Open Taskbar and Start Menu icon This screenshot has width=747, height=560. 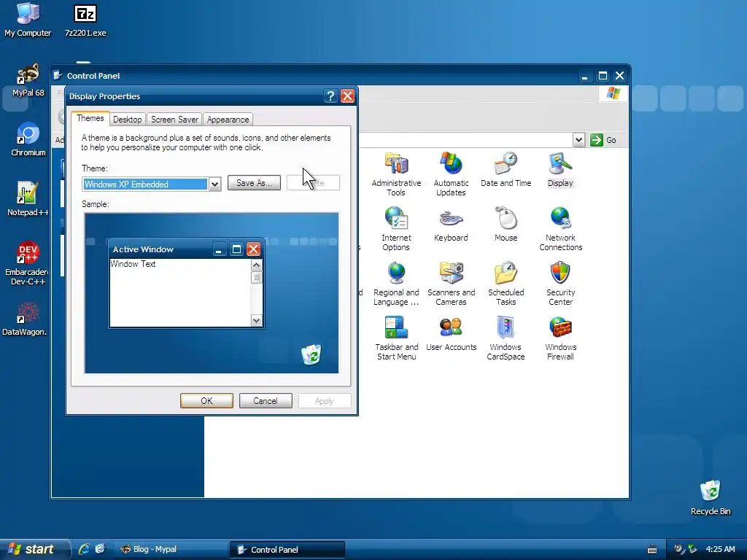(396, 338)
